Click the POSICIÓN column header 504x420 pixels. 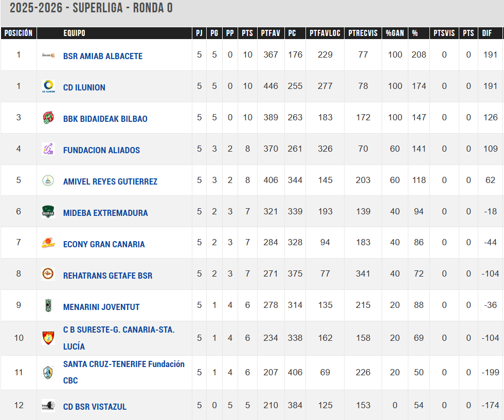pyautogui.click(x=19, y=33)
